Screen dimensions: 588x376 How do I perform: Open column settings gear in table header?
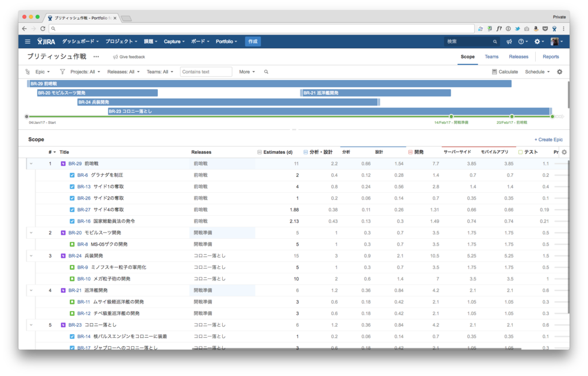[x=564, y=152]
